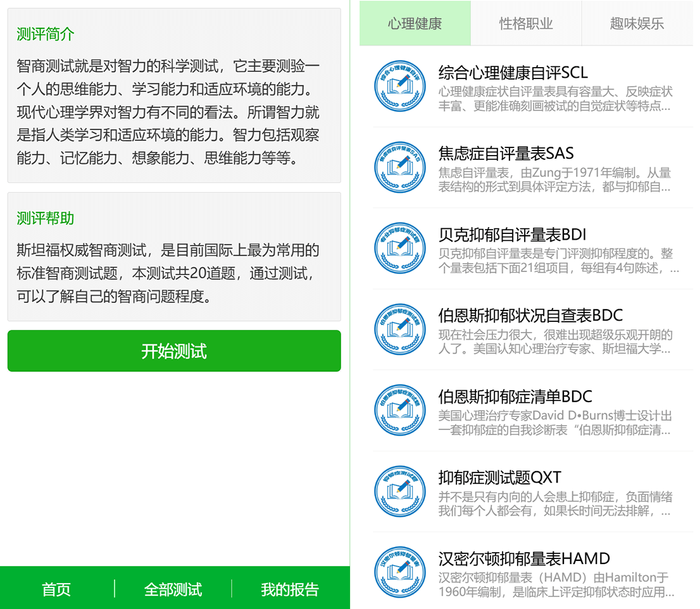Open 全部测试 from the bottom navigation

point(173,589)
